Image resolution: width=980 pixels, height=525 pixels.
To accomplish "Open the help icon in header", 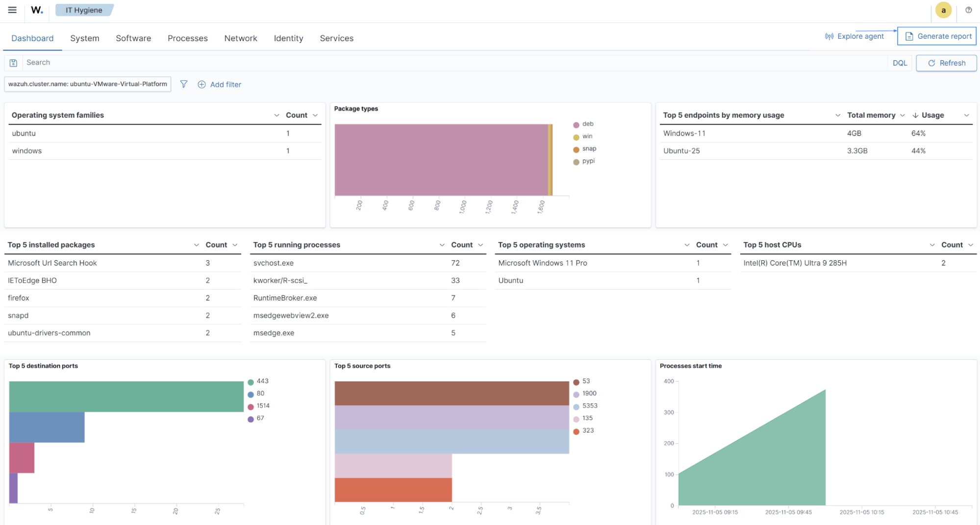I will [968, 10].
